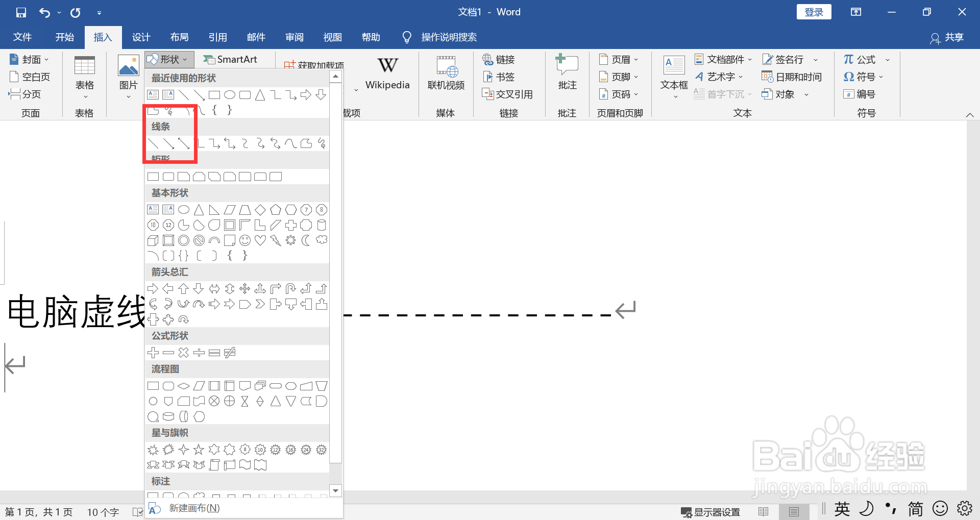Select the freeform scribble line shape
This screenshot has height=520, width=980.
pos(322,143)
